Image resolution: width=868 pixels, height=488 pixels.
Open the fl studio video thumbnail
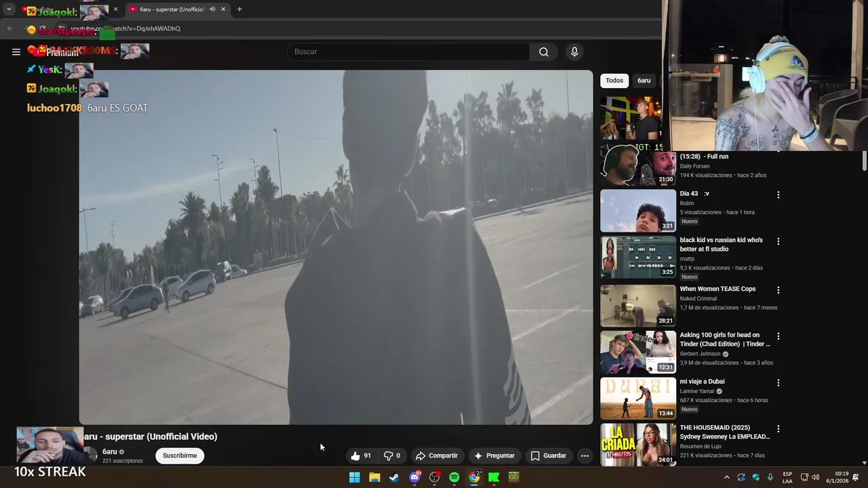click(638, 257)
